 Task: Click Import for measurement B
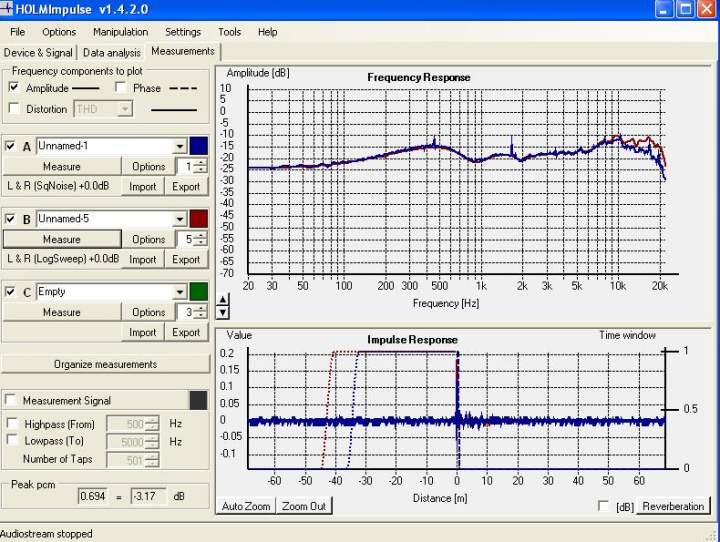pyautogui.click(x=142, y=260)
